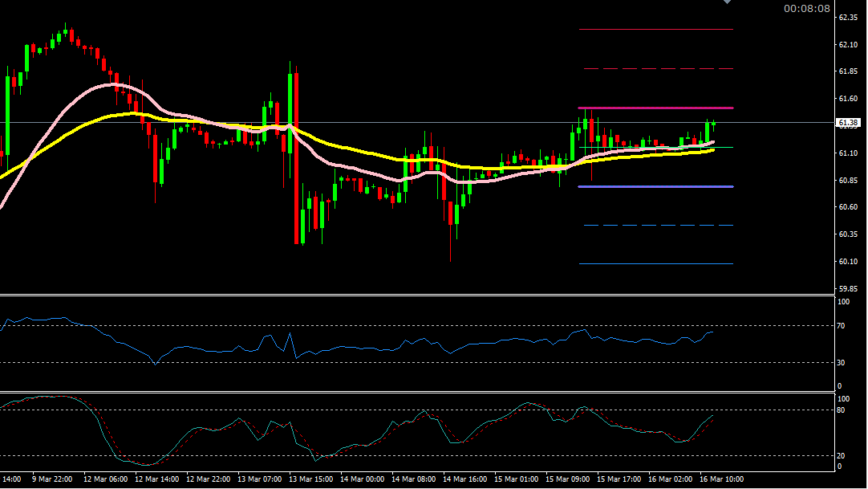Select the 60.10 price scale label

point(848,262)
